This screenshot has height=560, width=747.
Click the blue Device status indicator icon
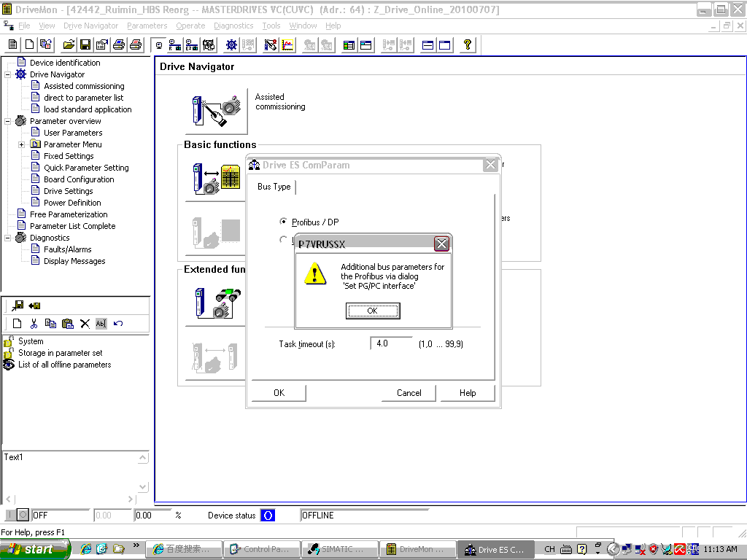point(268,516)
